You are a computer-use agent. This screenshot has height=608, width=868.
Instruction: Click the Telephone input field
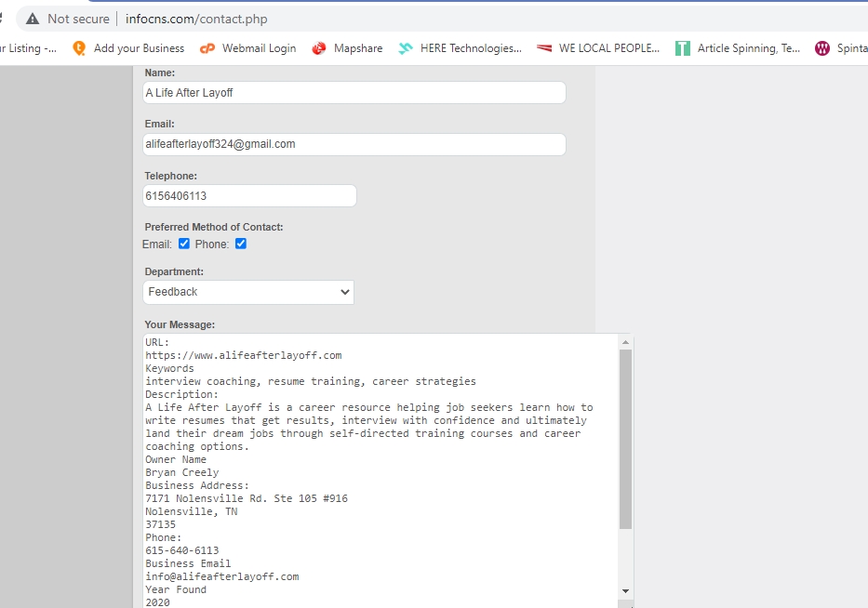(248, 196)
